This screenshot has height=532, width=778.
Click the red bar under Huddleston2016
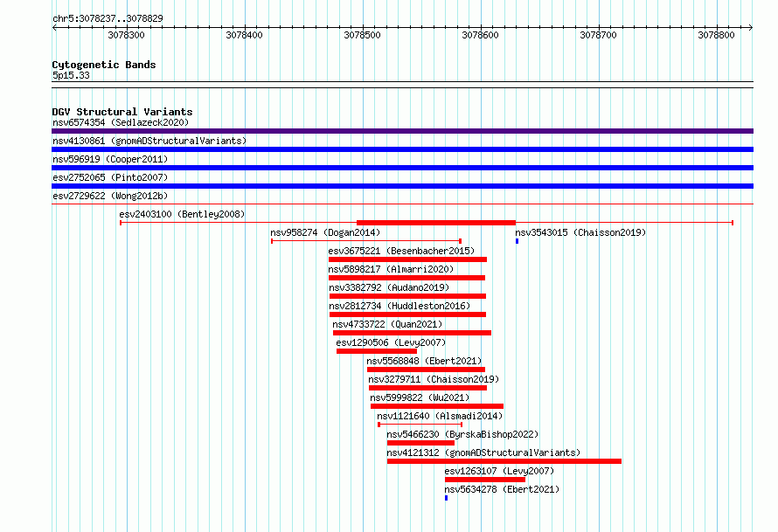coord(408,314)
